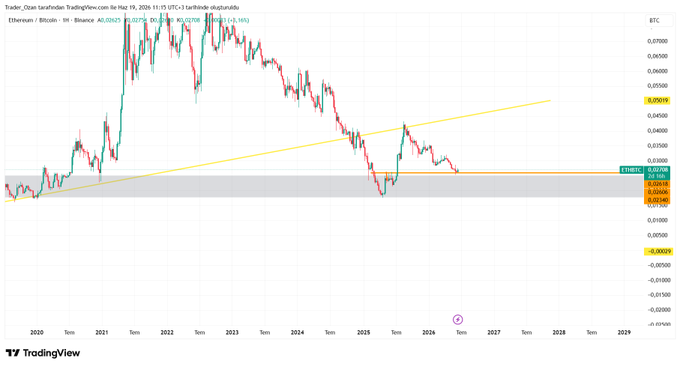Viewport: 680px width, 367px height.
Task: Click the orange 0,02618 price label
Action: coord(657,184)
